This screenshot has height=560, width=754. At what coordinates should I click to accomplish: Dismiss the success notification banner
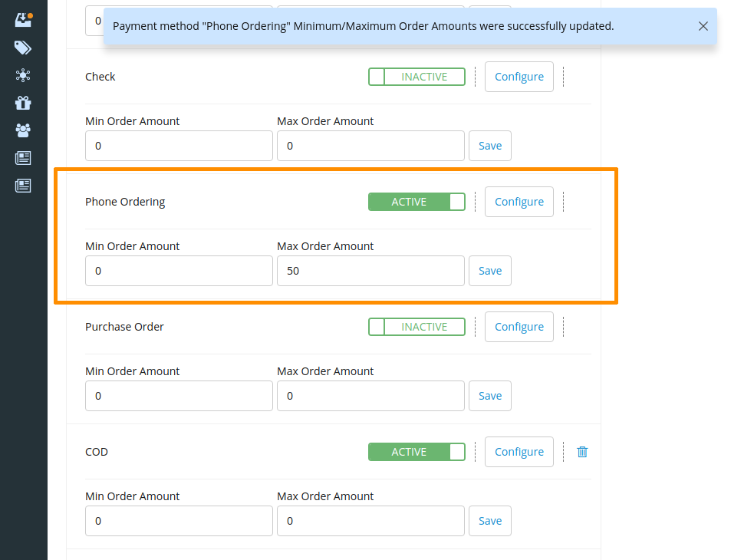coord(703,26)
